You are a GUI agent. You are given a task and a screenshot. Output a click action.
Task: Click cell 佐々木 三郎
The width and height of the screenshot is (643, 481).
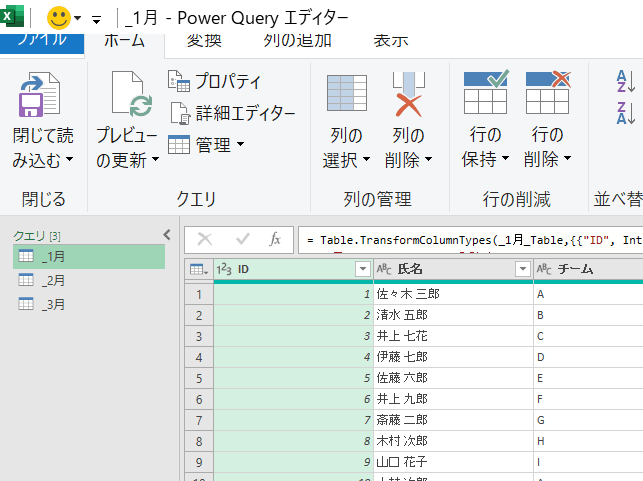click(x=453, y=294)
